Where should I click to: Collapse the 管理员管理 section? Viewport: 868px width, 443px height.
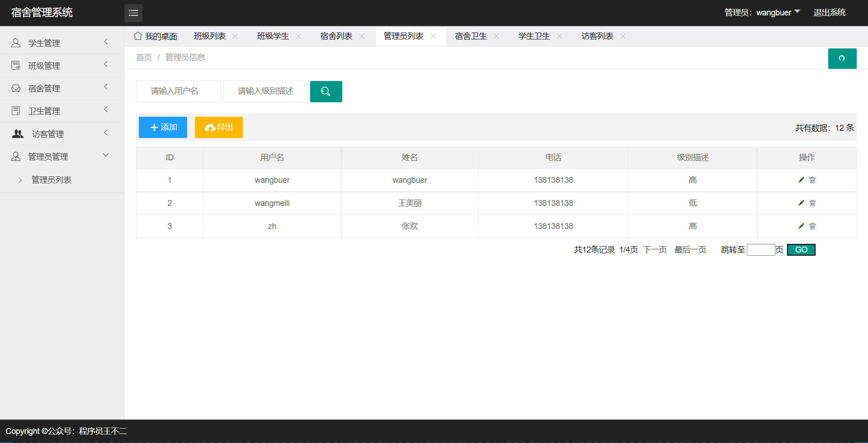pyautogui.click(x=106, y=155)
